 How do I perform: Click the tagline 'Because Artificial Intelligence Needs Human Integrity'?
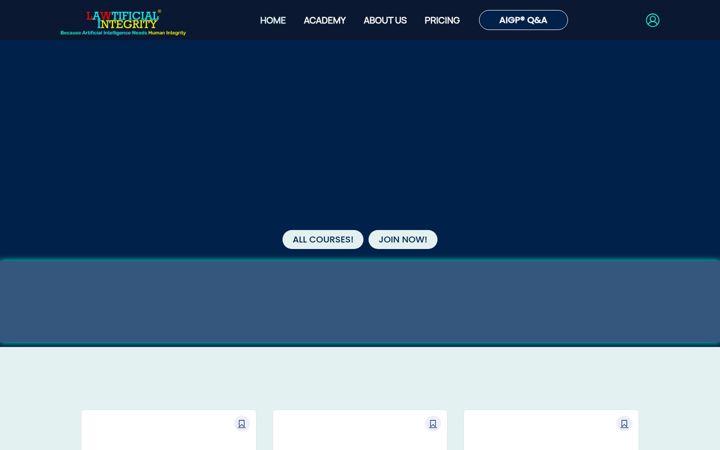coord(123,33)
